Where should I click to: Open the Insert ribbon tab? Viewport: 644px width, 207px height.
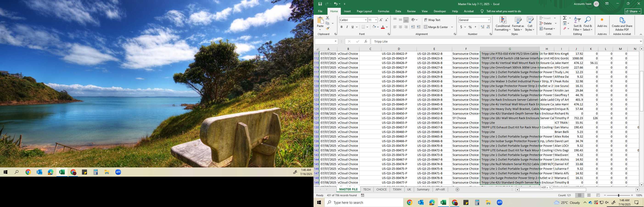pos(347,11)
